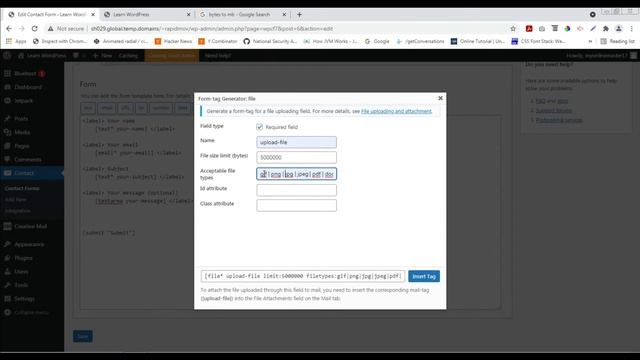Open the CSS Font Stack bookmark
Viewport: 640px width, 360px height.
538,41
